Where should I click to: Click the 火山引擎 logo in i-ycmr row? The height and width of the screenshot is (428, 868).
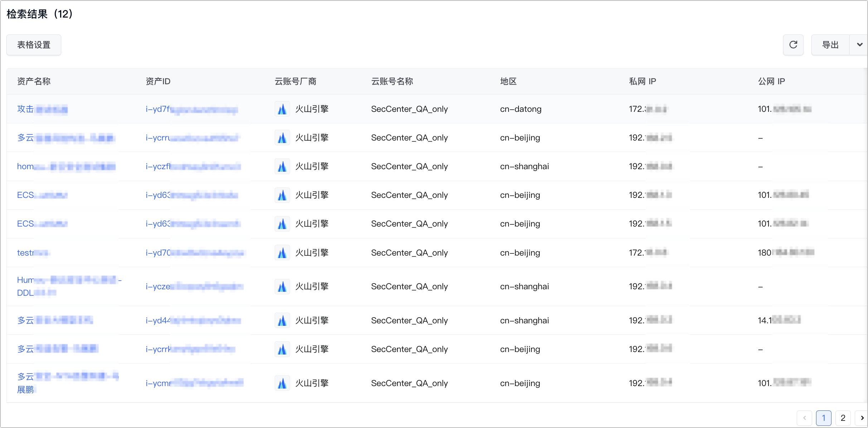pyautogui.click(x=282, y=383)
